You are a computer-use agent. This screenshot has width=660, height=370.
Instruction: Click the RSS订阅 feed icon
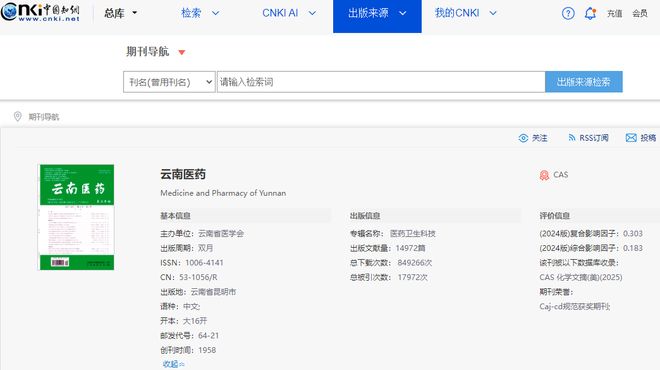(572, 138)
